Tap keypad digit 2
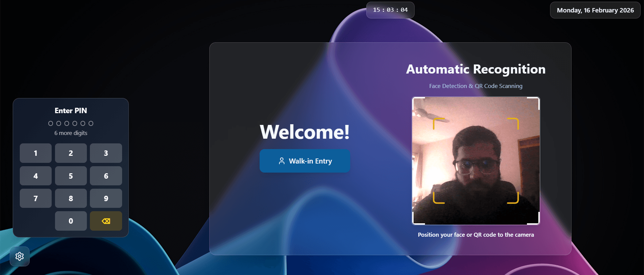 point(71,153)
